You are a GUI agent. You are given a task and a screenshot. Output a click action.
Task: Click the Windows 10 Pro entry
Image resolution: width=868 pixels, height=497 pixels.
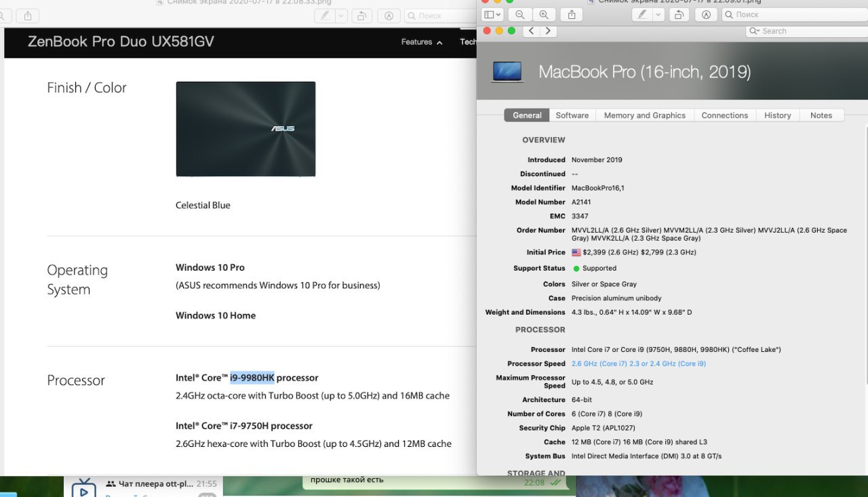(x=210, y=268)
